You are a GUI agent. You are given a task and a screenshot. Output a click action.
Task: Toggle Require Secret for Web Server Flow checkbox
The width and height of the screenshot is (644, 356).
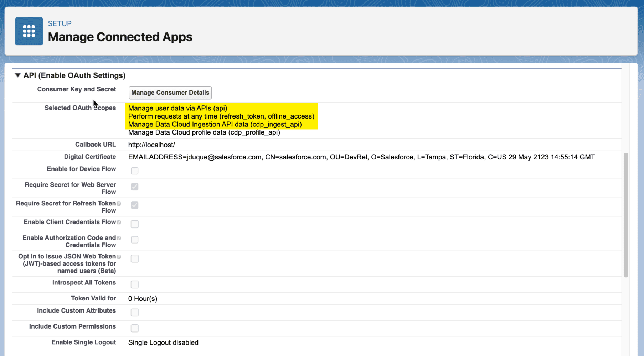[x=134, y=187]
